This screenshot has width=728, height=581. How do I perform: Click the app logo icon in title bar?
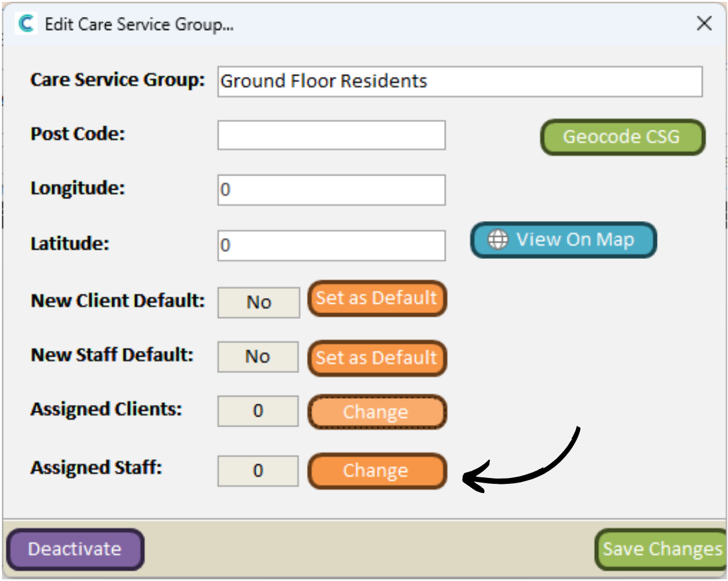(26, 23)
